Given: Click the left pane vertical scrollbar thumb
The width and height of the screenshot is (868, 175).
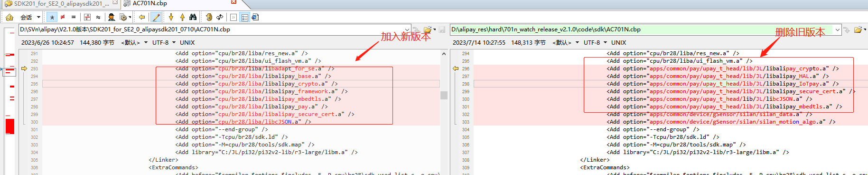Looking at the screenshot, I should pos(444,95).
